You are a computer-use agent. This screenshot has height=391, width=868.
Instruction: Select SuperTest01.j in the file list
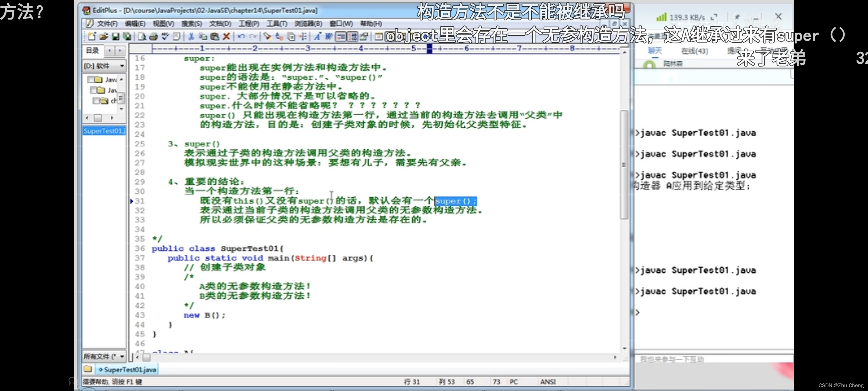[x=104, y=131]
